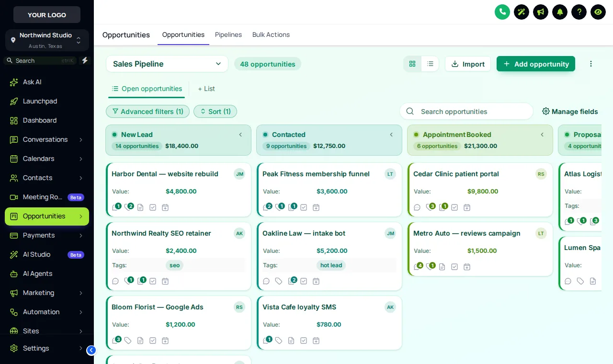Select the Open opportunities list tab
The width and height of the screenshot is (613, 364).
tap(147, 89)
